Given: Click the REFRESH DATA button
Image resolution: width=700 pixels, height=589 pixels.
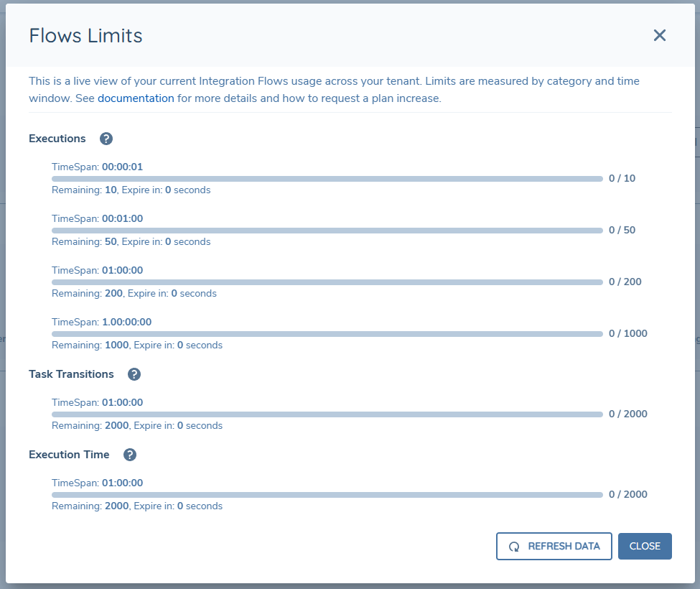Looking at the screenshot, I should coord(554,546).
